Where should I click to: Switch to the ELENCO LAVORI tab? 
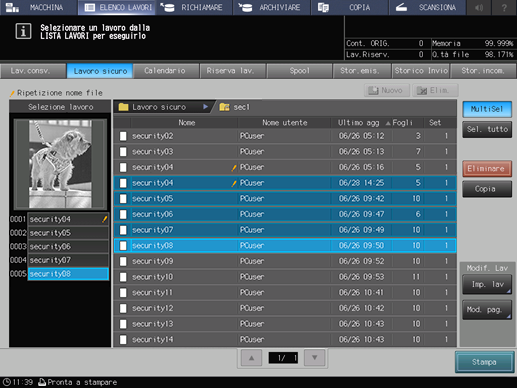coord(117,7)
